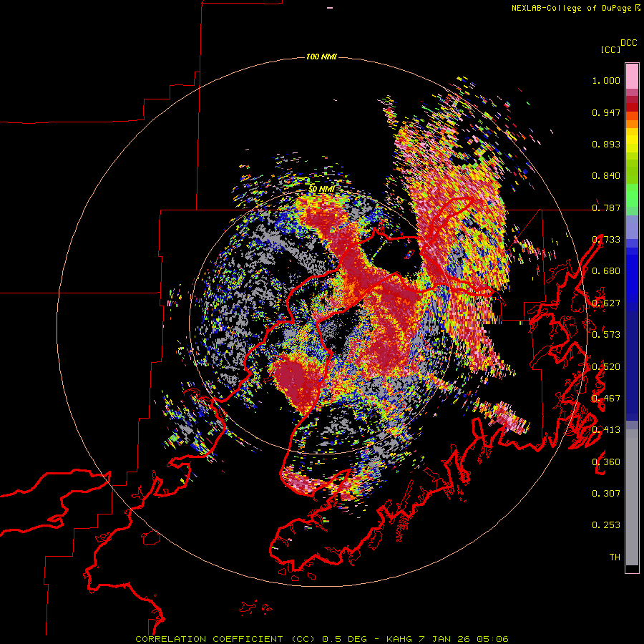Click the 0.840 color scale value
The image size is (644, 644).
pyautogui.click(x=606, y=176)
